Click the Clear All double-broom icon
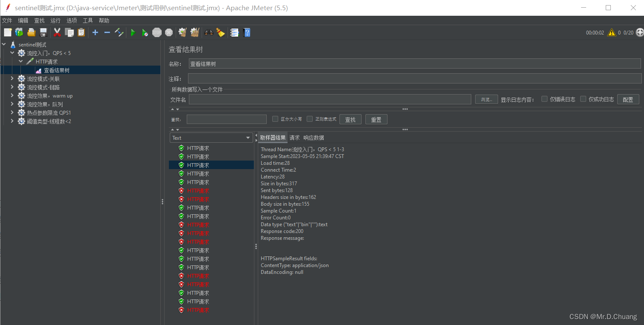The image size is (644, 325). click(195, 32)
